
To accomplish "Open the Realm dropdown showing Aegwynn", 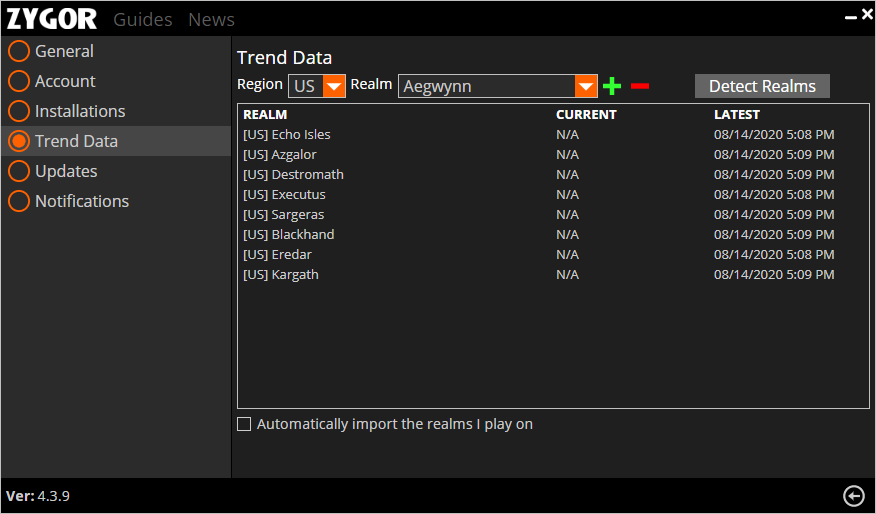I will pos(497,86).
